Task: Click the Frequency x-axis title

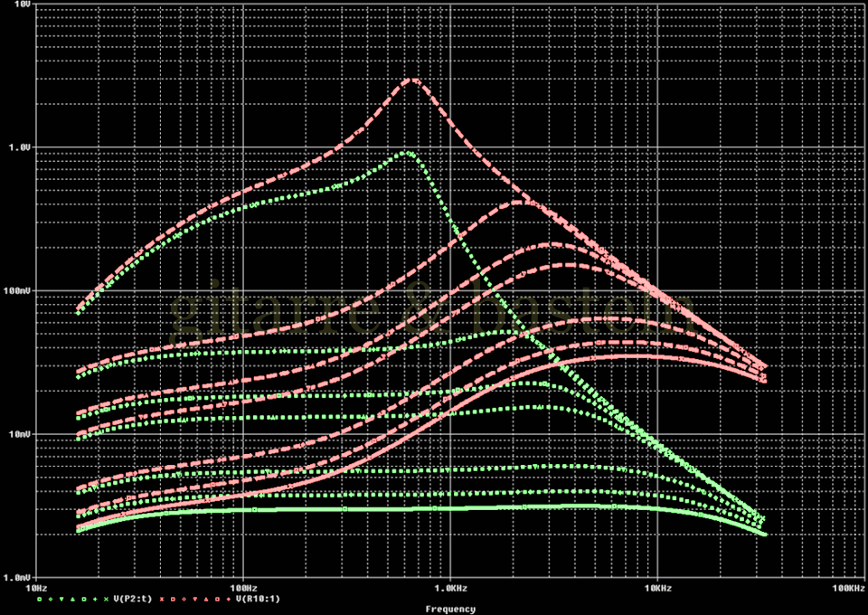Action: [449, 610]
